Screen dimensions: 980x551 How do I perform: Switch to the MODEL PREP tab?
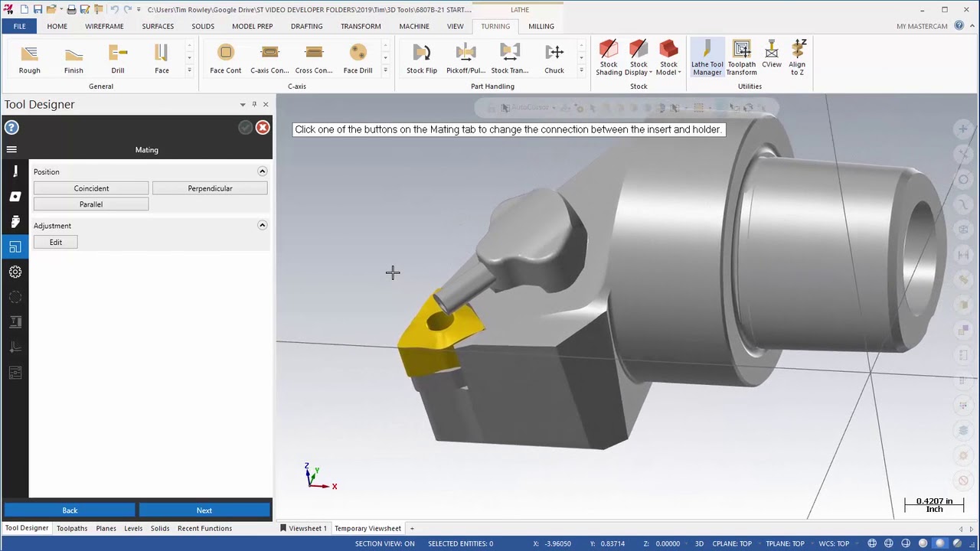(252, 26)
